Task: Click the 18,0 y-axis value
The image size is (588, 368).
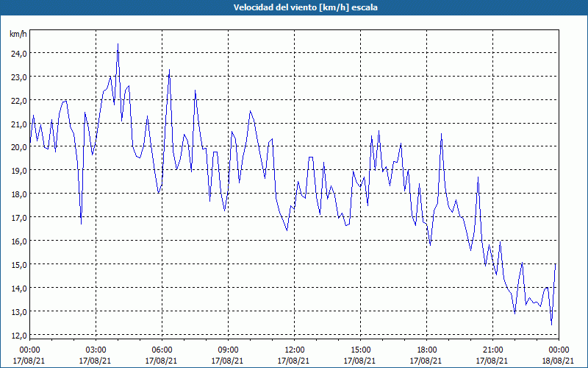Action: pos(19,194)
